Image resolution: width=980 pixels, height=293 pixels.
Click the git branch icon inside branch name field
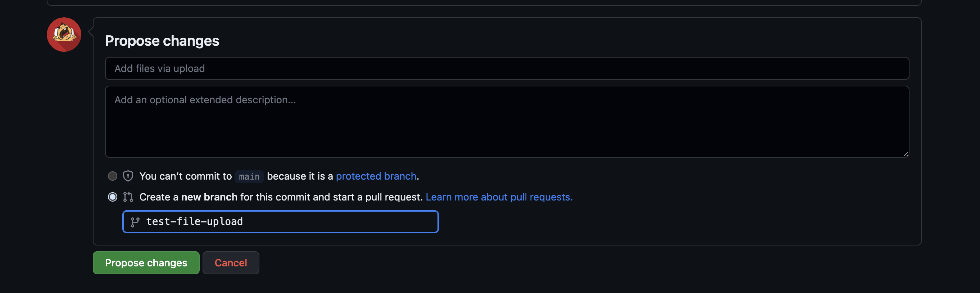[x=135, y=222]
